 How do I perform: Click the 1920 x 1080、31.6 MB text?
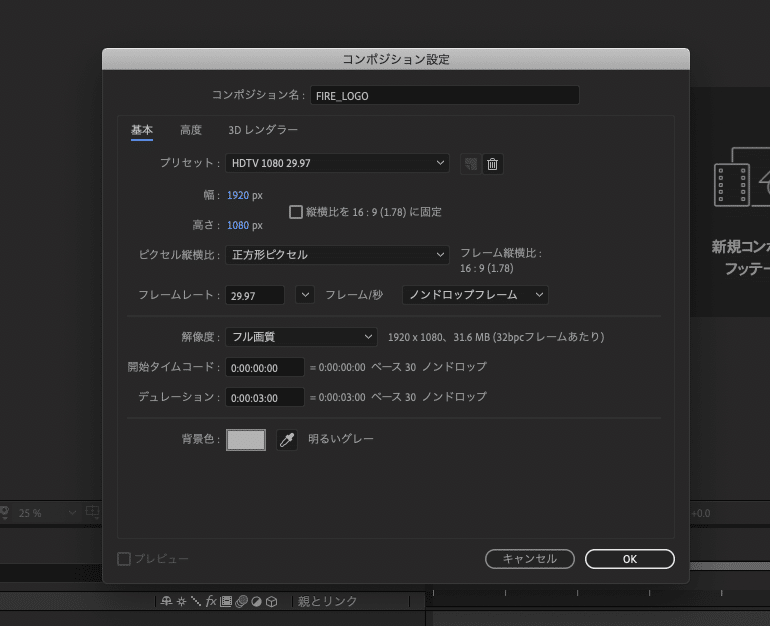[x=496, y=337]
